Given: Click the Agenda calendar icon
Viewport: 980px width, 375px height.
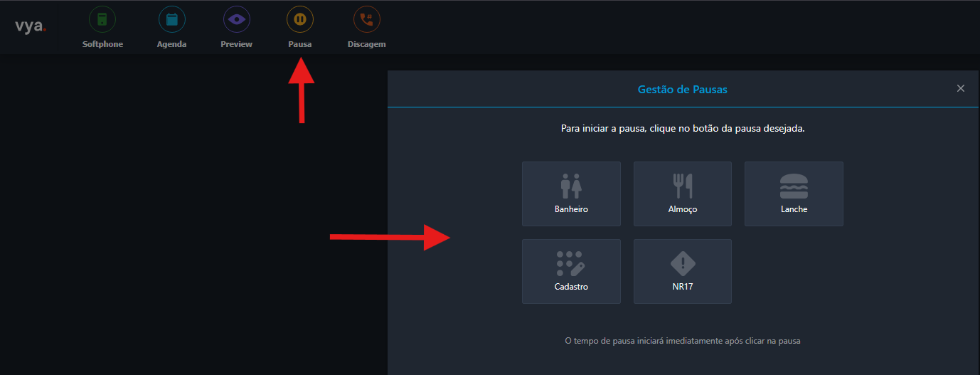Looking at the screenshot, I should coord(171,19).
